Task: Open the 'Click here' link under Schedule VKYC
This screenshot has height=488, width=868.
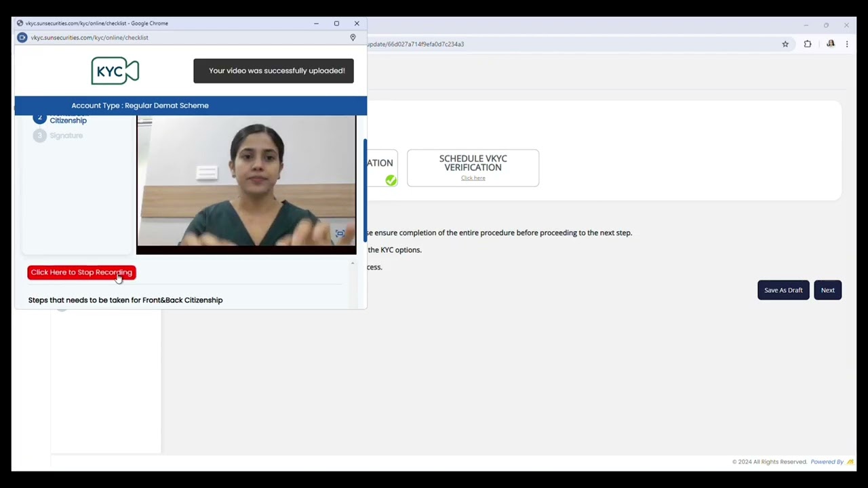Action: tap(473, 178)
